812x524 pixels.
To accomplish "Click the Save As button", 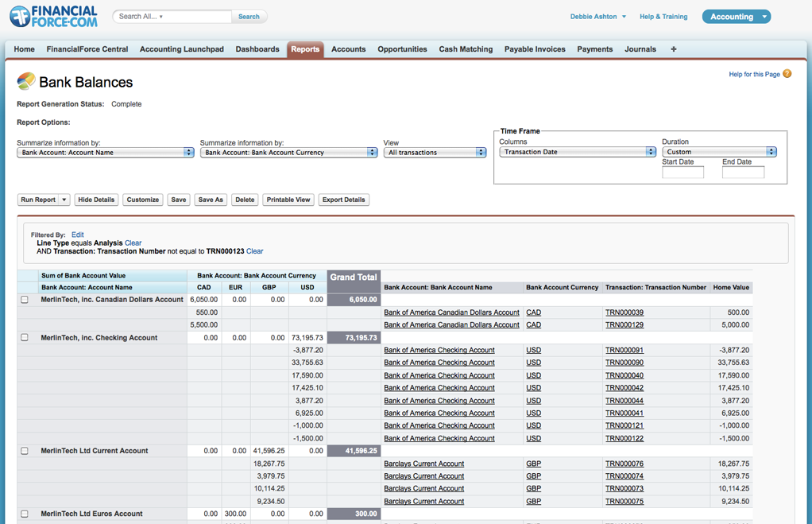I will pos(211,200).
